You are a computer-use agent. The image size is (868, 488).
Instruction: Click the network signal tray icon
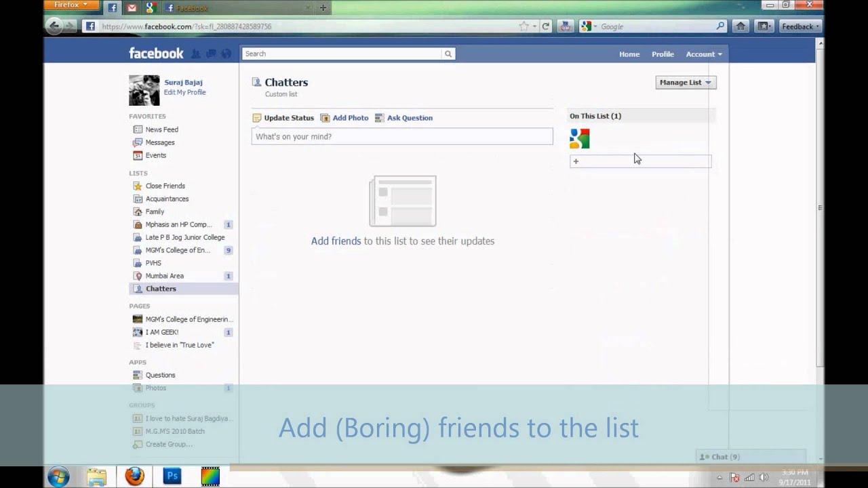pos(749,478)
